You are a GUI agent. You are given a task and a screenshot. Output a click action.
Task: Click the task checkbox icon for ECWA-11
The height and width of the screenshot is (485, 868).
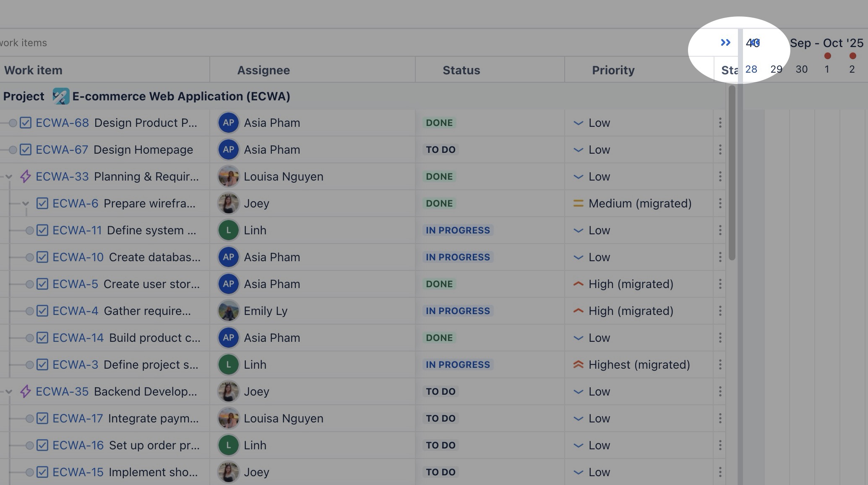(x=42, y=230)
